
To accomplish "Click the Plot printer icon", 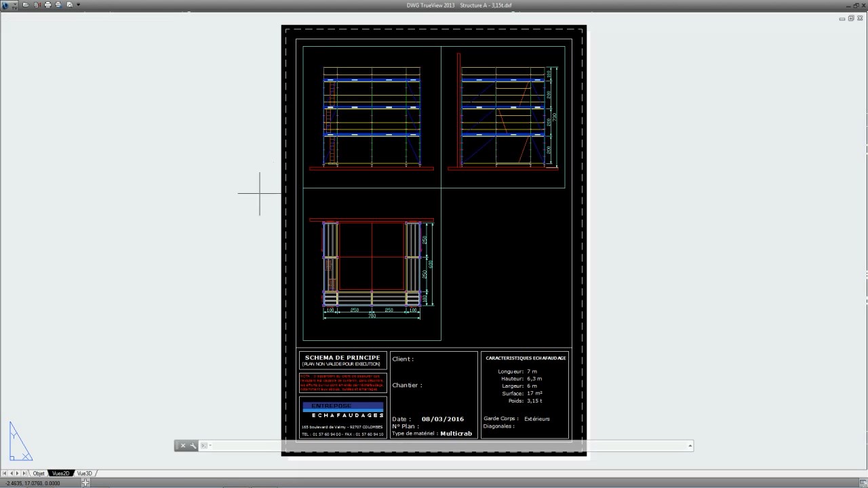I will tap(47, 5).
